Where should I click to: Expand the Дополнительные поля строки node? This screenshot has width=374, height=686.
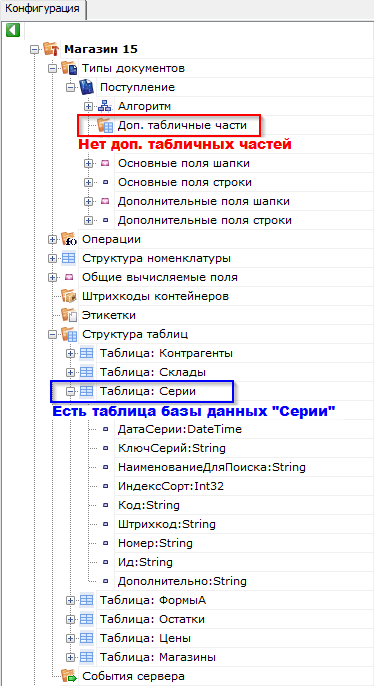(89, 220)
